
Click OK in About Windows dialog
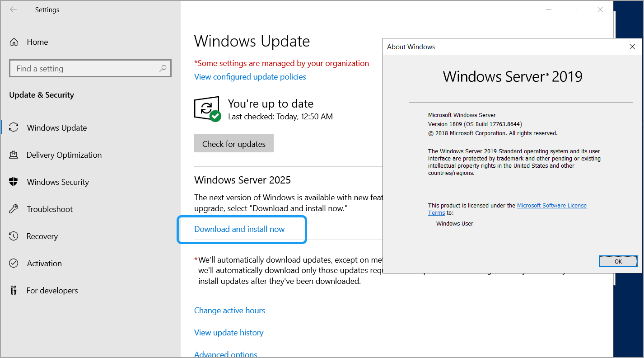click(618, 261)
